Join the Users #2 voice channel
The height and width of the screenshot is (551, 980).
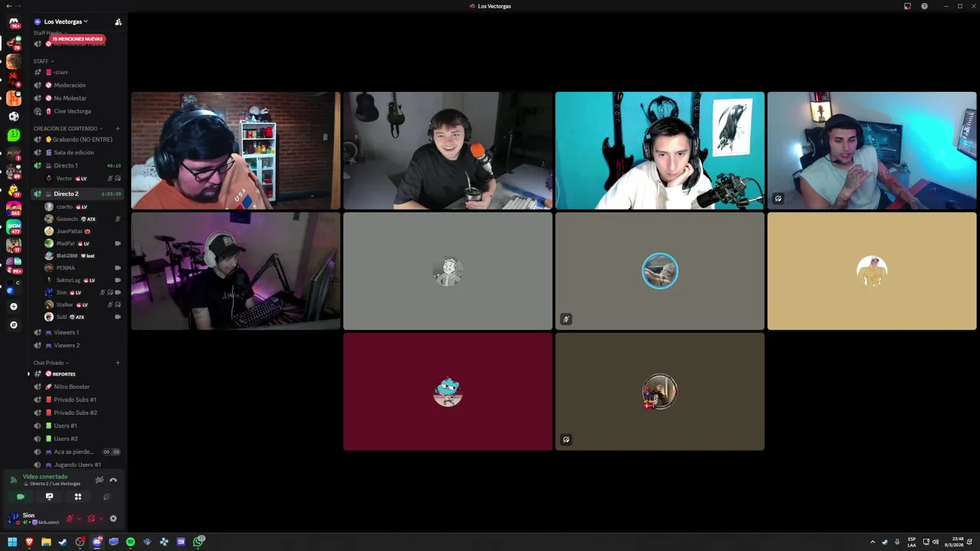coord(77,439)
